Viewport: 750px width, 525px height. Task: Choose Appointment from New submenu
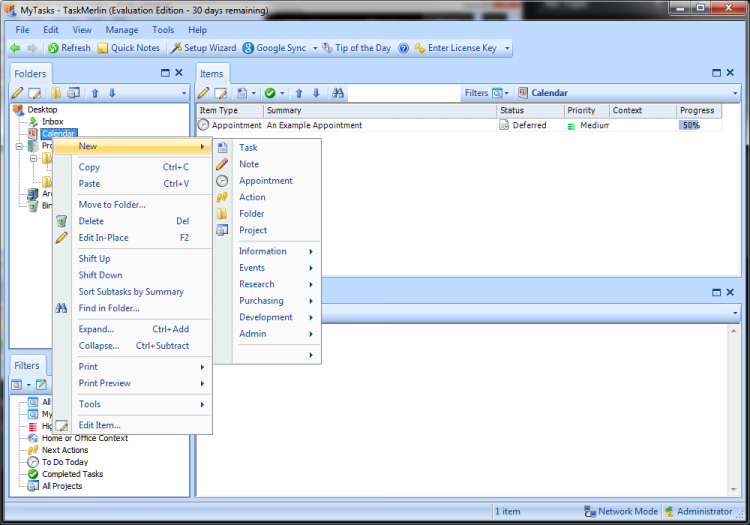click(267, 180)
